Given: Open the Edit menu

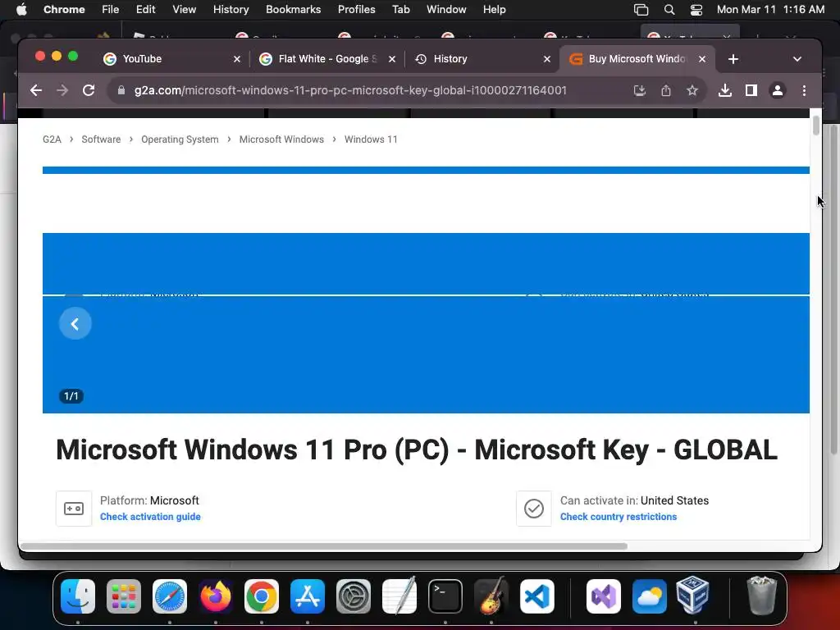Looking at the screenshot, I should [145, 9].
